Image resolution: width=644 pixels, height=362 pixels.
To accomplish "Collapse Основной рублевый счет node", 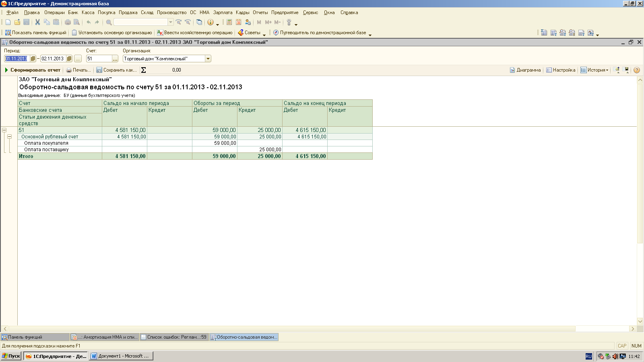I will click(9, 137).
